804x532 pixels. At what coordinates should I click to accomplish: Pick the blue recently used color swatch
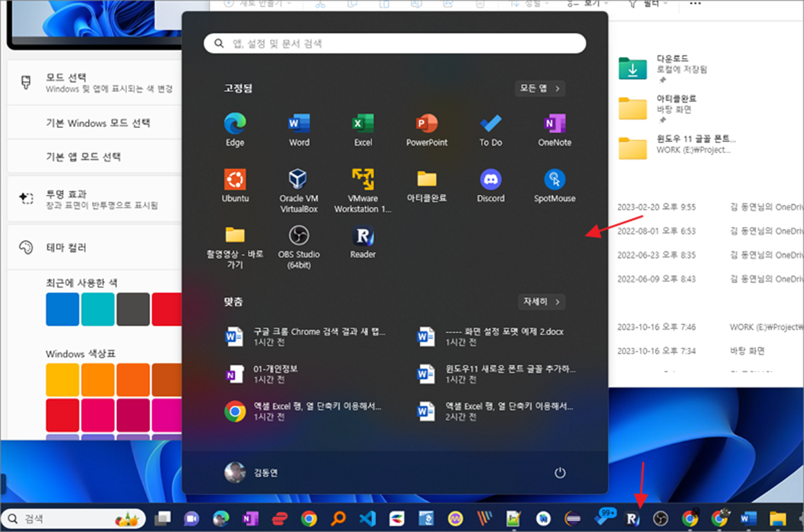click(62, 309)
